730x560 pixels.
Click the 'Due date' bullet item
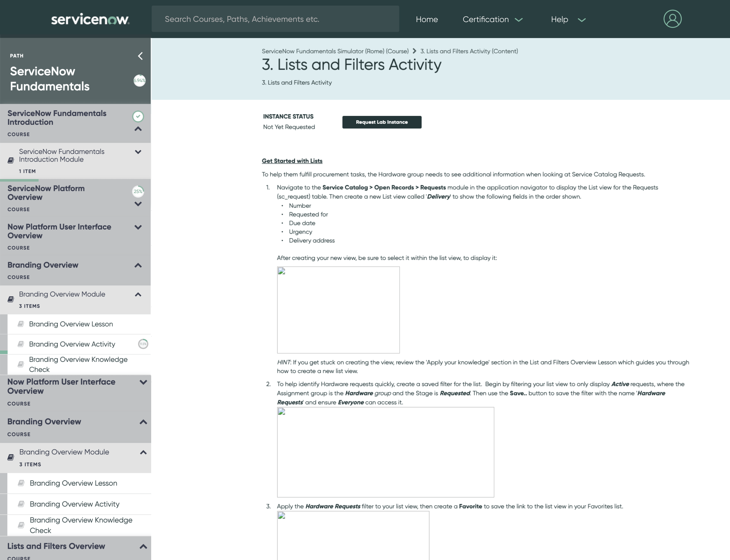302,223
